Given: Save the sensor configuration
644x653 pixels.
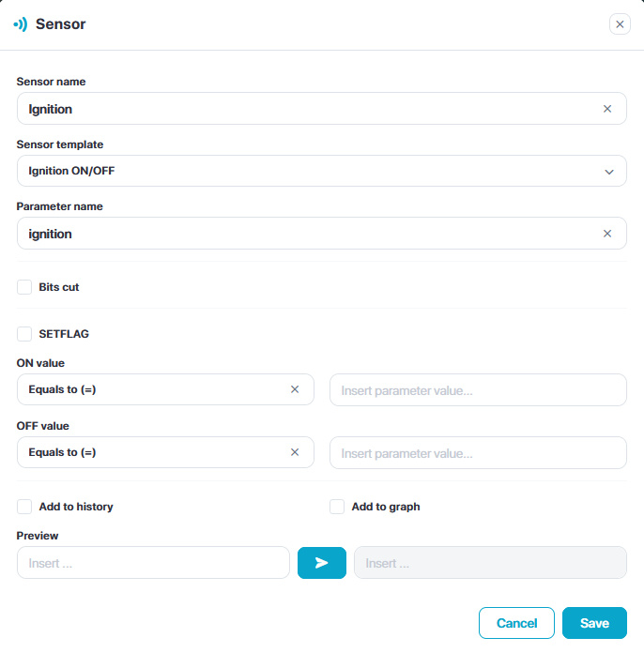Looking at the screenshot, I should pyautogui.click(x=594, y=623).
